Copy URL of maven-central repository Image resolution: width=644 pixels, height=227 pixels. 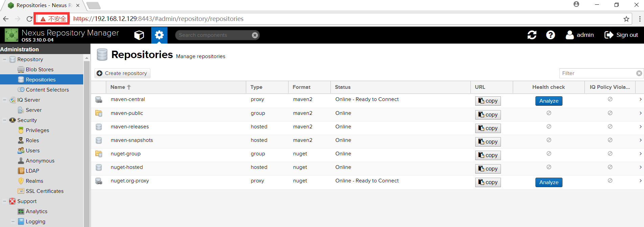[x=488, y=101]
